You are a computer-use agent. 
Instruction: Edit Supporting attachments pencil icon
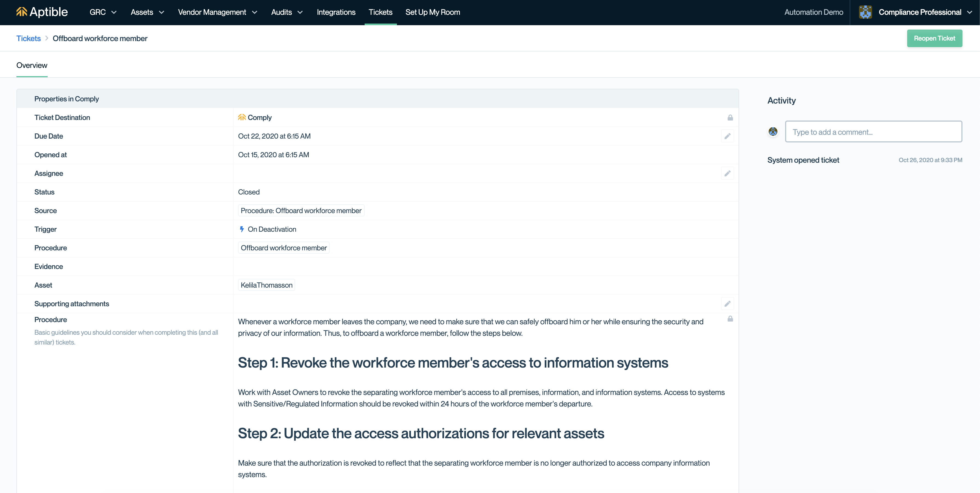coord(727,304)
